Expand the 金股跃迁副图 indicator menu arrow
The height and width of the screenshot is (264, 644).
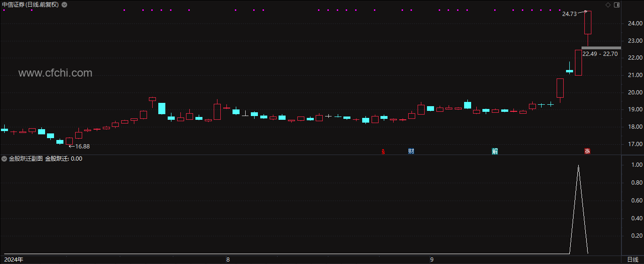(x=5, y=159)
